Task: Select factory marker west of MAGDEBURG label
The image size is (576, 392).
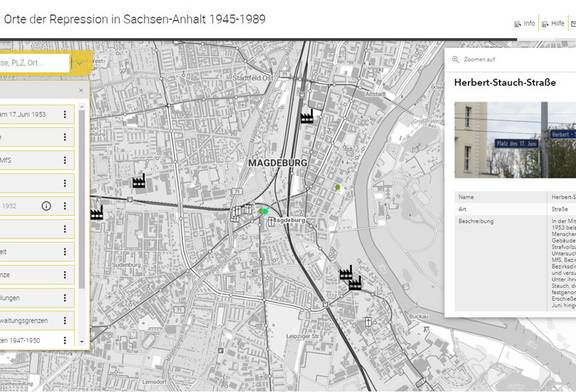Action: [138, 181]
